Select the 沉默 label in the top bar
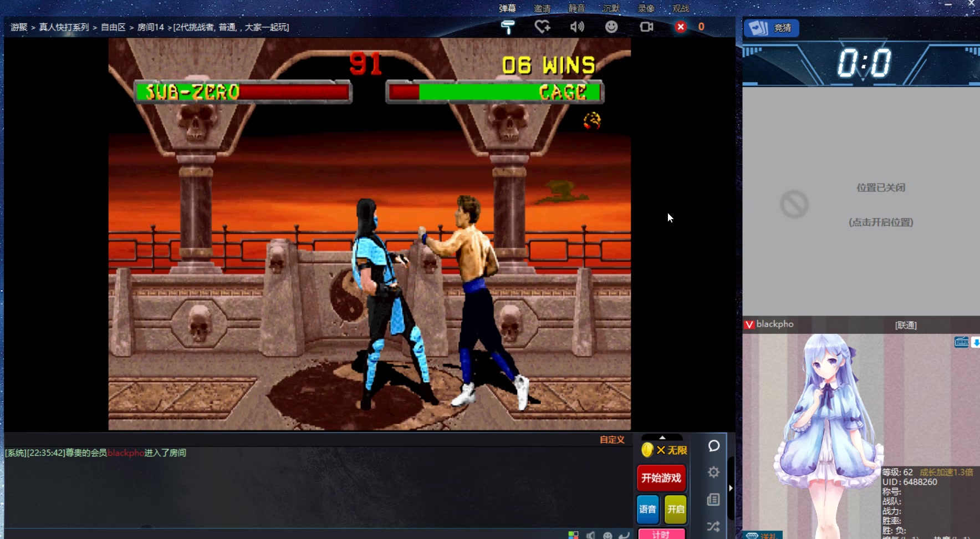 (x=611, y=8)
